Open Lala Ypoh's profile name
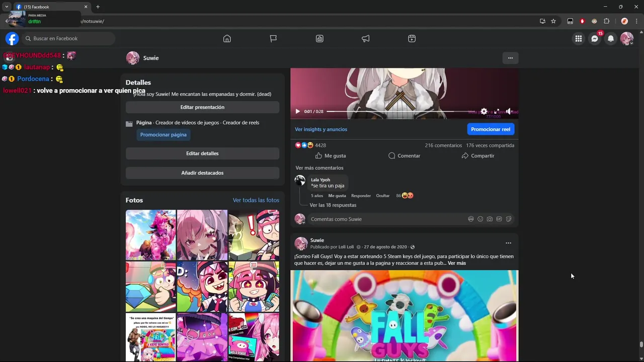The width and height of the screenshot is (644, 362). point(320,180)
